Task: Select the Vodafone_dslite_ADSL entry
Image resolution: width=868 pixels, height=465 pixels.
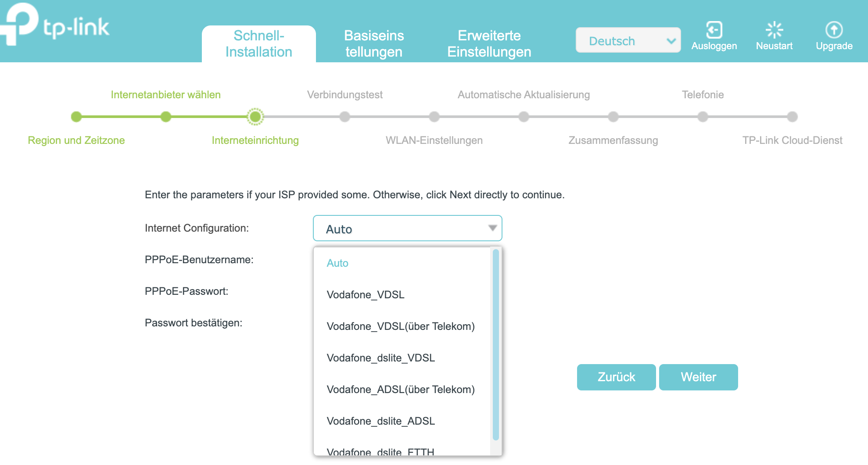Action: (x=381, y=421)
